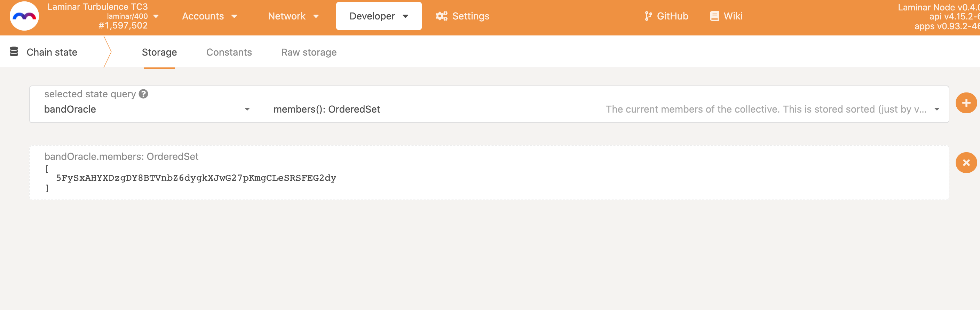Open the Settings page

(x=462, y=16)
